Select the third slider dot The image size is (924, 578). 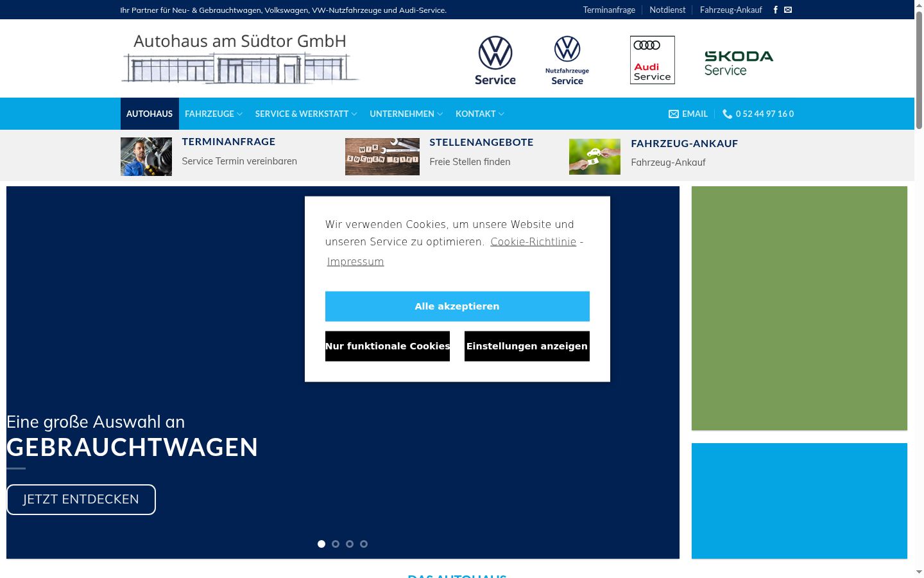coord(350,544)
